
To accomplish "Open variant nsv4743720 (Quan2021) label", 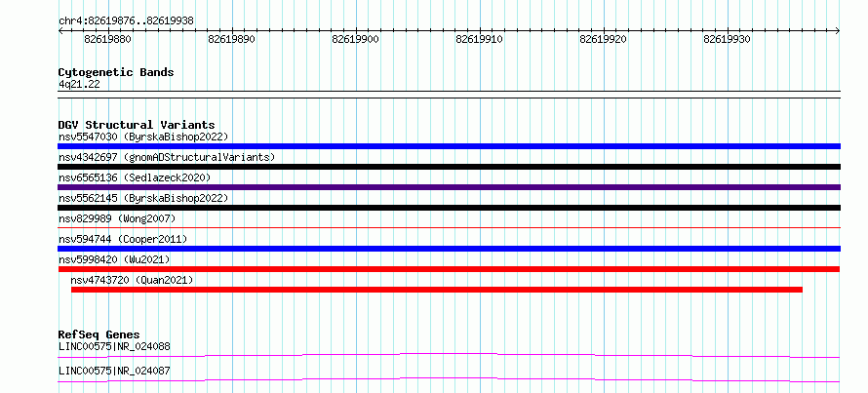I will (133, 280).
